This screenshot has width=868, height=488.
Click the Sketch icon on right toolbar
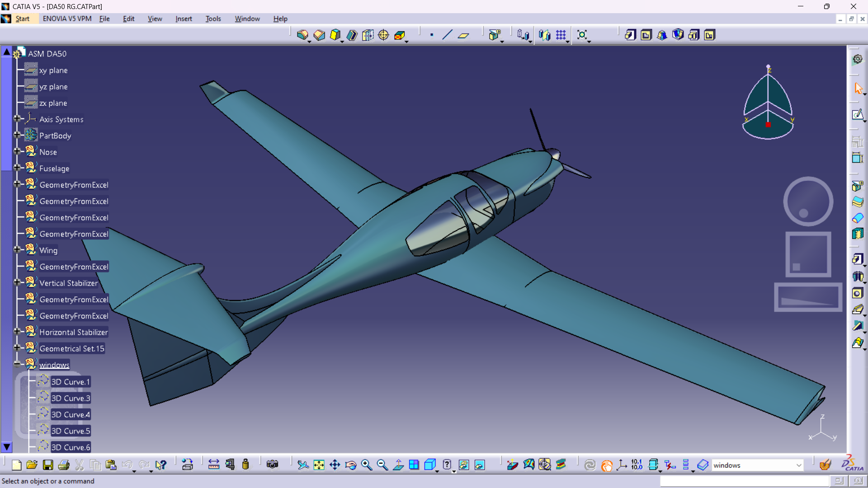click(x=858, y=114)
